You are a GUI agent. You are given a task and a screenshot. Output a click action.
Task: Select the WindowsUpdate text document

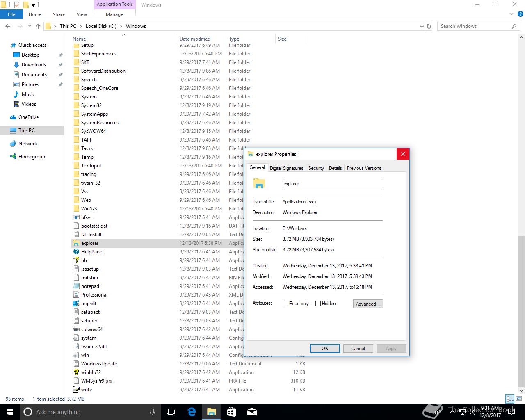[x=189, y=364]
